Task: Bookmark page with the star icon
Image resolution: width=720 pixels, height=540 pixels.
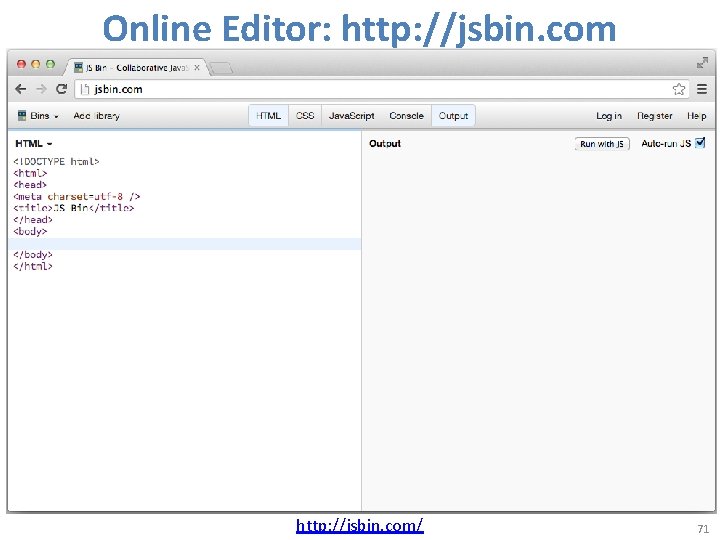Action: pyautogui.click(x=679, y=89)
